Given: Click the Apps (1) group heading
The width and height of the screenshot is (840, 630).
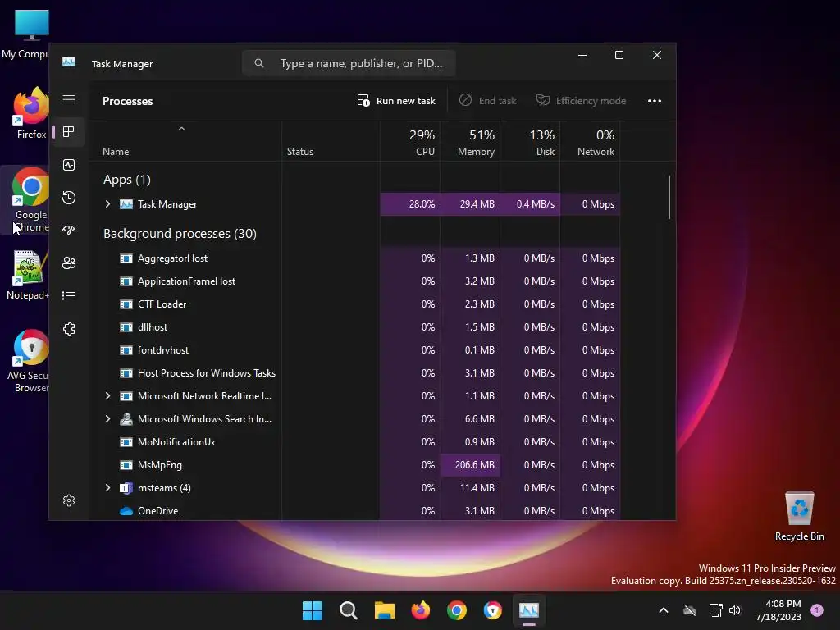Looking at the screenshot, I should tap(127, 180).
